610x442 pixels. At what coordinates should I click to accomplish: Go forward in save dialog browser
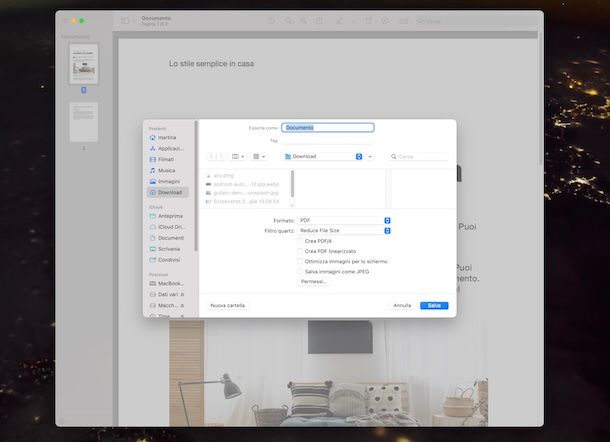(x=221, y=156)
